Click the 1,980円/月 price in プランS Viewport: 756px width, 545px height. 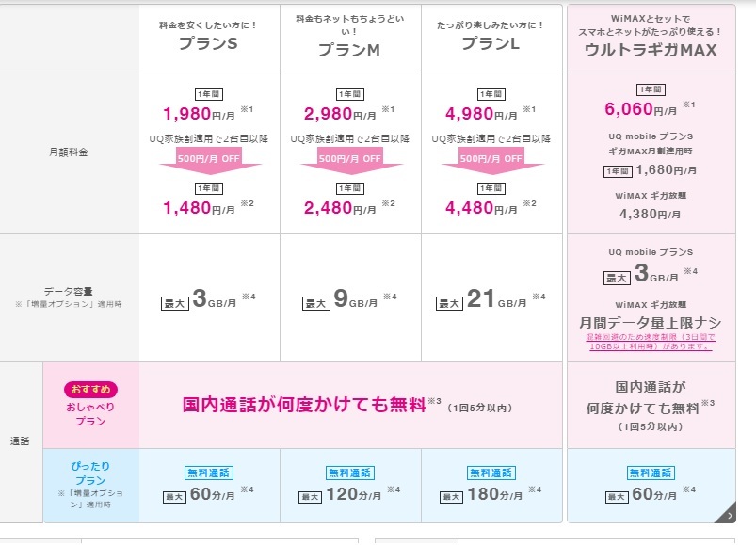pos(200,115)
